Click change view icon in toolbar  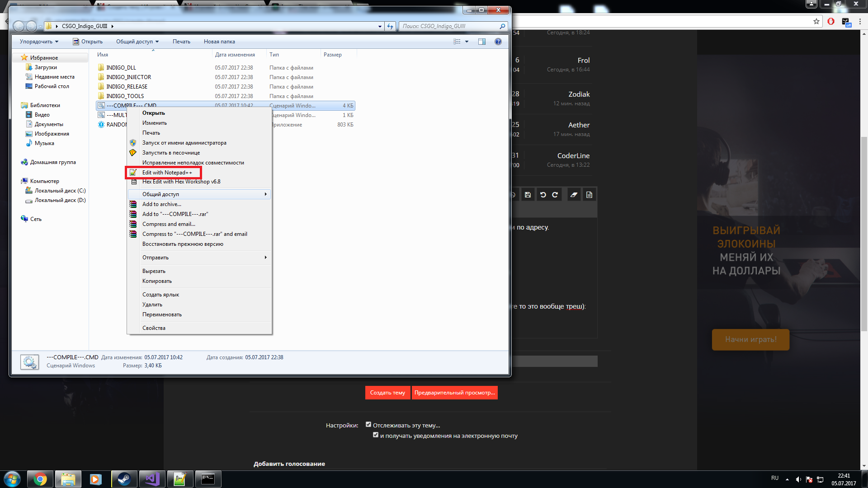[x=457, y=42]
